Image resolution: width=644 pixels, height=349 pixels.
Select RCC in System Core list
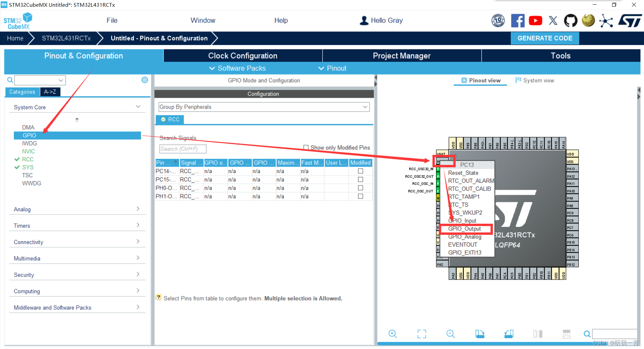(28, 159)
